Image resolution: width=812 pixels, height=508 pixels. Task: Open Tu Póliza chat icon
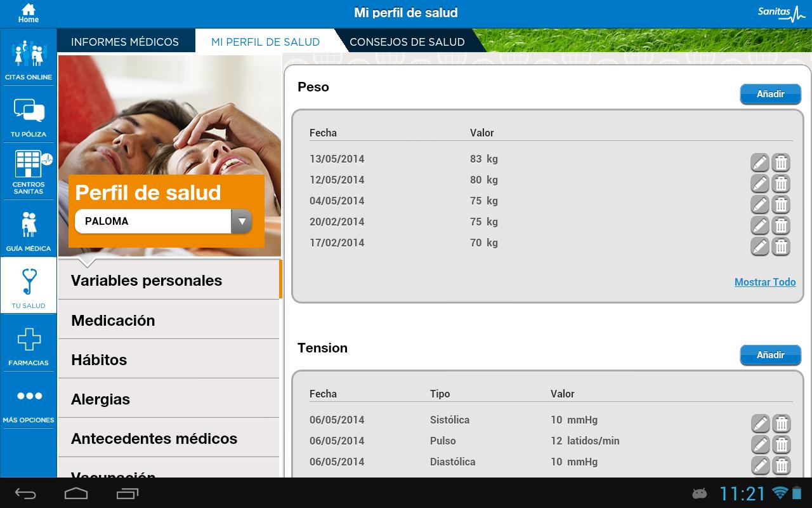[x=29, y=116]
